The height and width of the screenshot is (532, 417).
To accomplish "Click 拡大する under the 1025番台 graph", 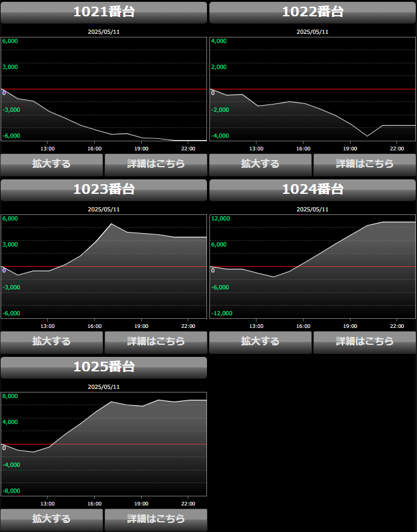I will pos(51,519).
